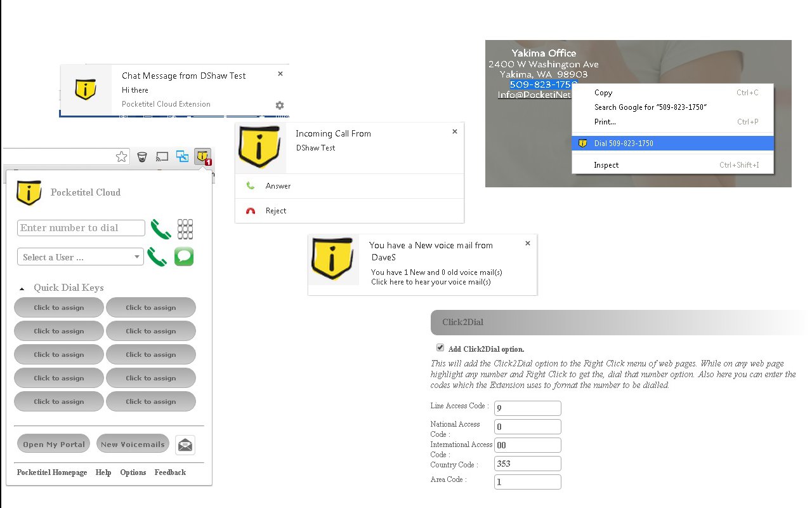Screen dimensions: 812x508
Task: Choose Print... in the context menu
Action: pos(673,122)
